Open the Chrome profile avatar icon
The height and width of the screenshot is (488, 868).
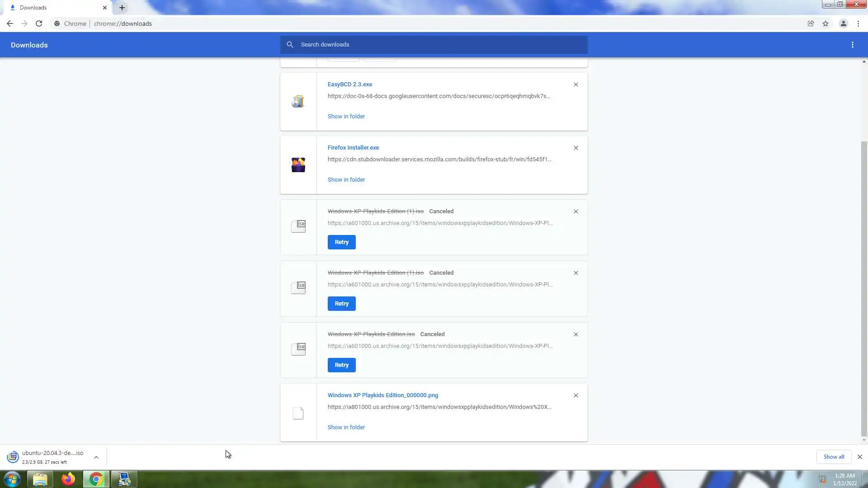[843, 23]
